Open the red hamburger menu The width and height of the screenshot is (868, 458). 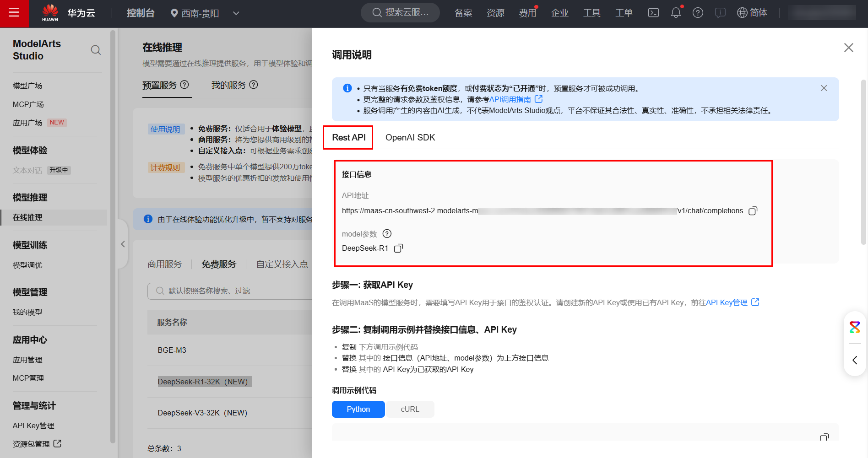click(x=14, y=13)
